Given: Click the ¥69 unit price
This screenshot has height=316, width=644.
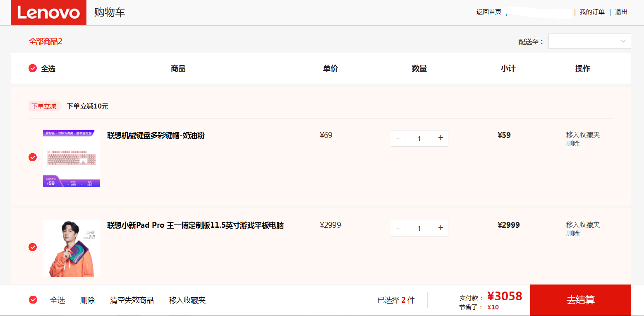Looking at the screenshot, I should [326, 135].
